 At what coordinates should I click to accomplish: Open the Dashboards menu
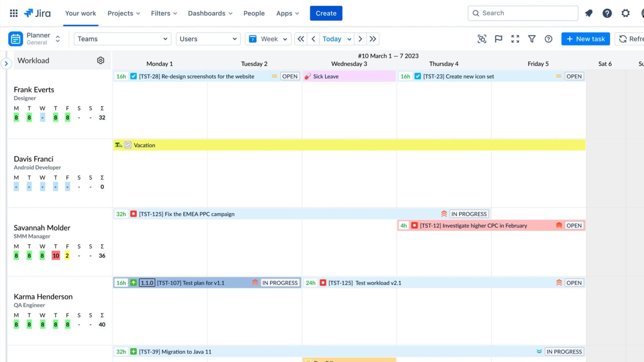tap(210, 13)
